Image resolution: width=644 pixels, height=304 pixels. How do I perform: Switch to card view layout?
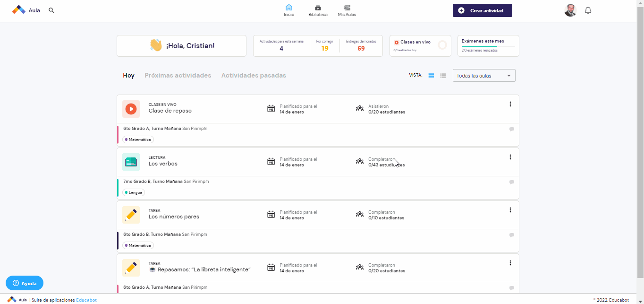click(x=431, y=76)
